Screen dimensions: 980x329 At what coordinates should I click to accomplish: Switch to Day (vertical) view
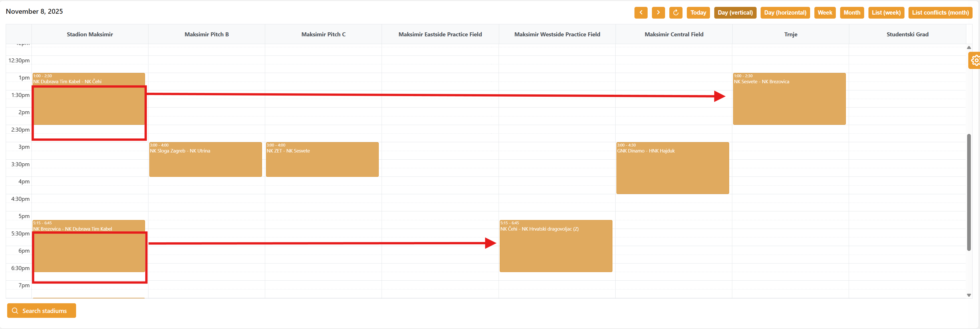[x=735, y=13]
